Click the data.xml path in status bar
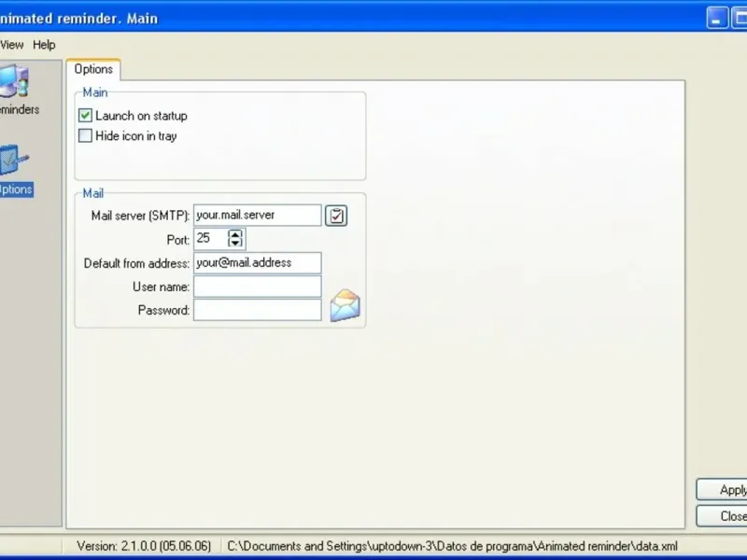 click(x=452, y=546)
